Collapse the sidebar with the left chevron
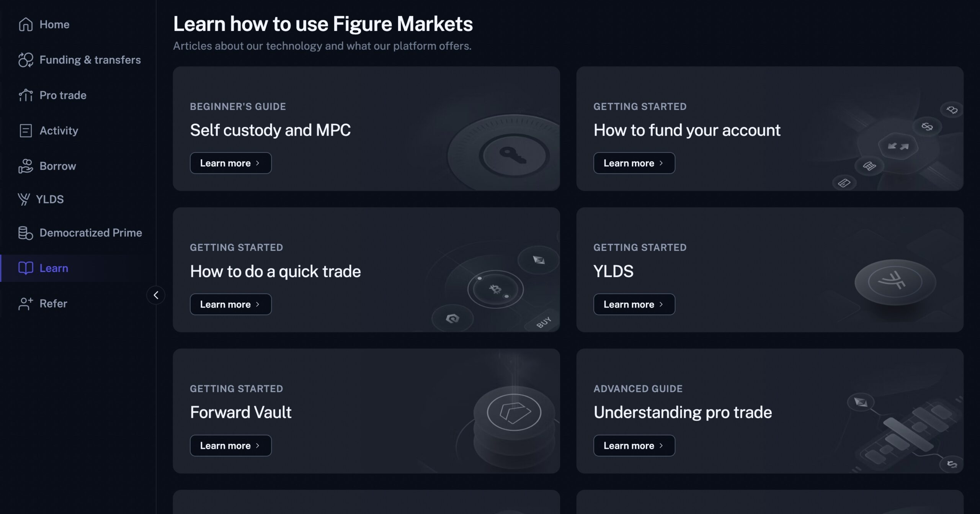The height and width of the screenshot is (514, 980). 156,295
